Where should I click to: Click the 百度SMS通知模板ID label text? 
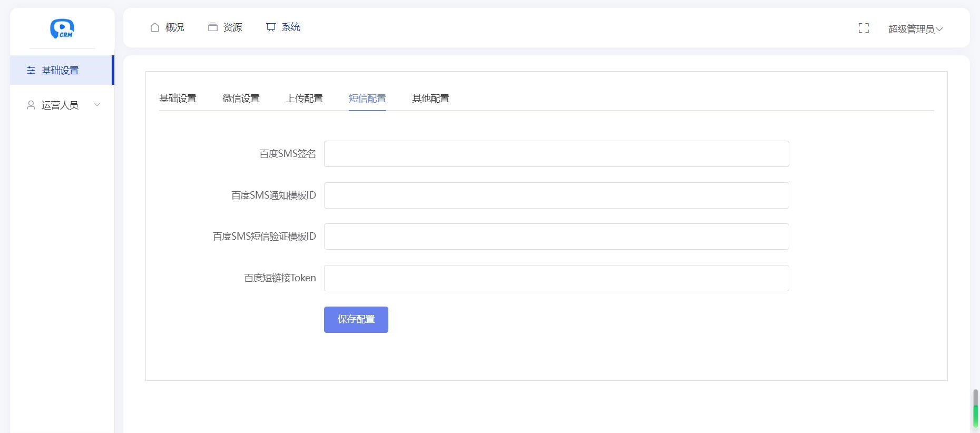(273, 195)
